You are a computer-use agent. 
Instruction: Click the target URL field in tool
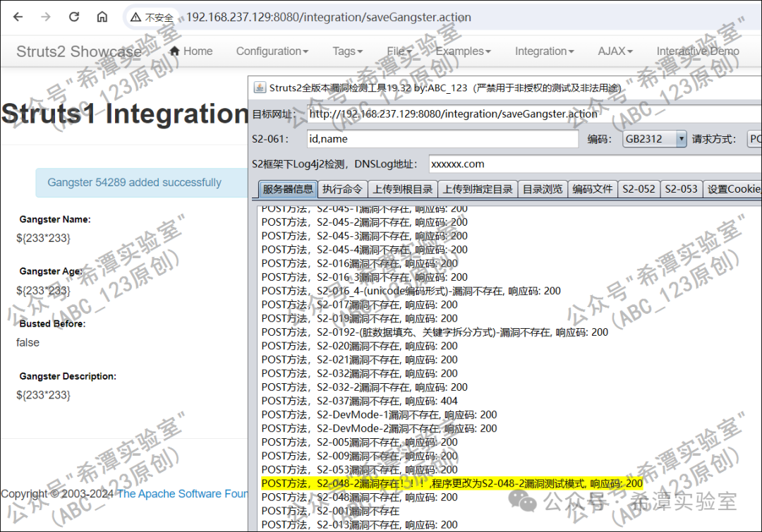[x=533, y=114]
